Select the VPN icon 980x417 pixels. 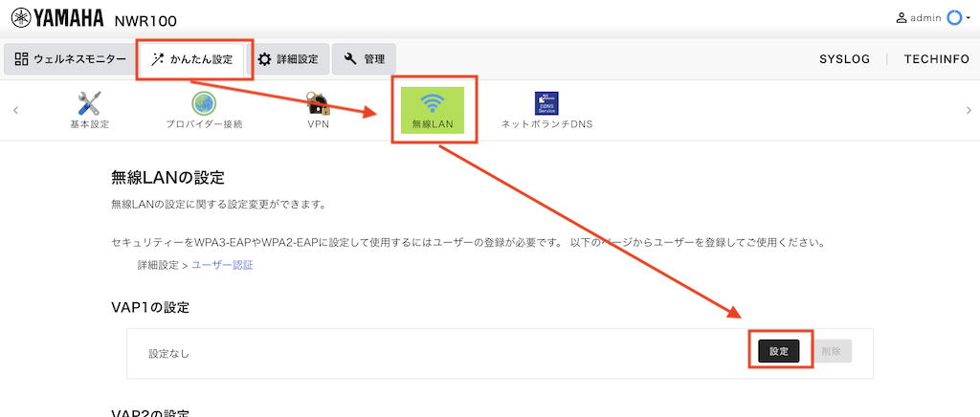click(x=318, y=103)
